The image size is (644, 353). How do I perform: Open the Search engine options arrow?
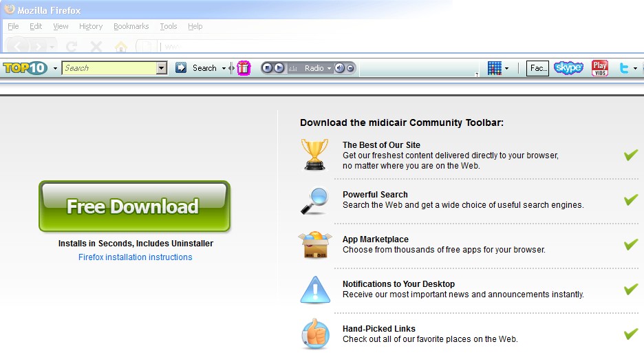[x=224, y=68]
